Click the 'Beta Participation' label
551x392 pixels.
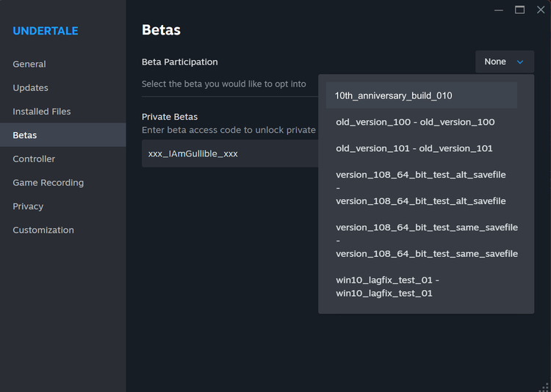point(179,62)
